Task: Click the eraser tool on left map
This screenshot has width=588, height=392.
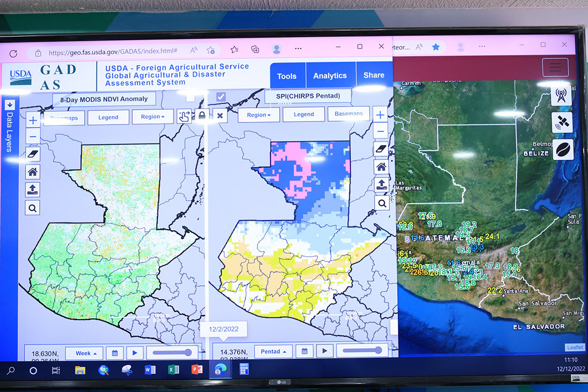Action: [x=32, y=154]
